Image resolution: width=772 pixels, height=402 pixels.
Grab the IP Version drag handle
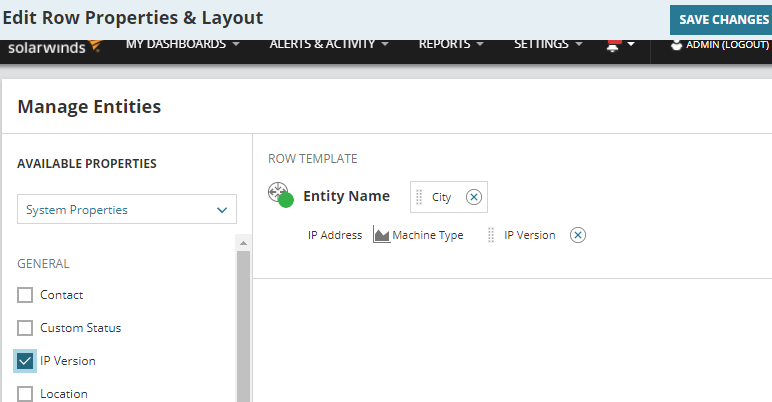pyautogui.click(x=491, y=235)
